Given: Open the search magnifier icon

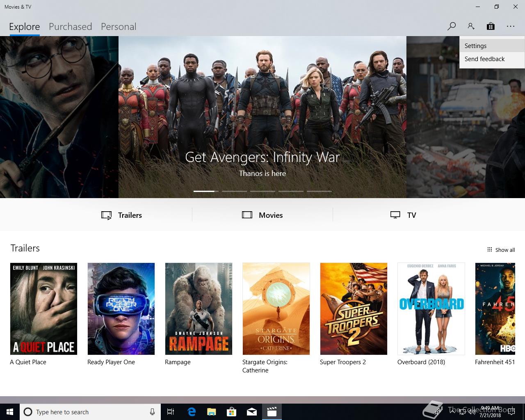Looking at the screenshot, I should [452, 26].
